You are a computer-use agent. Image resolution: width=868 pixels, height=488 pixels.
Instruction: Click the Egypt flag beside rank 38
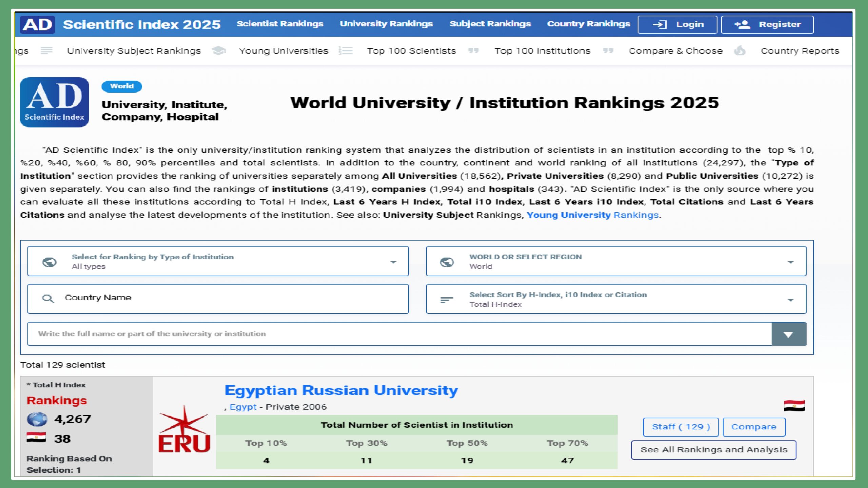[36, 438]
